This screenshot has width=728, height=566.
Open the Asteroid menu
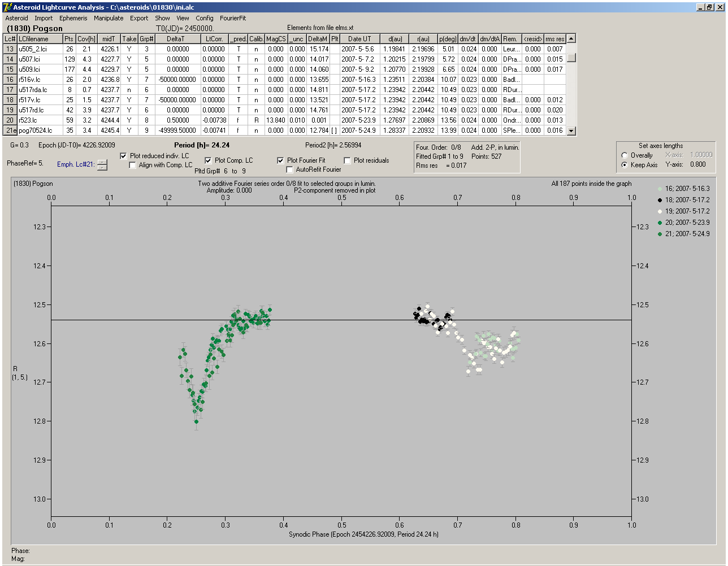16,18
